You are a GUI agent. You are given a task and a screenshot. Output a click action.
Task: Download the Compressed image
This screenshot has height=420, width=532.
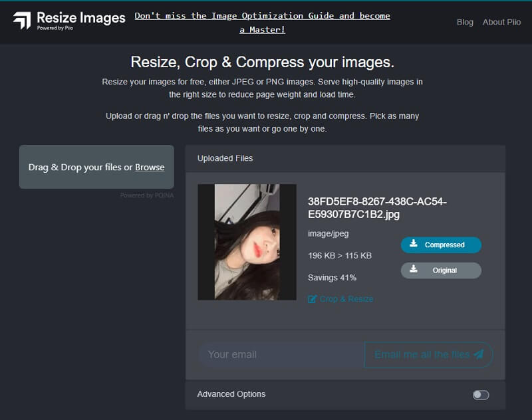click(x=441, y=245)
